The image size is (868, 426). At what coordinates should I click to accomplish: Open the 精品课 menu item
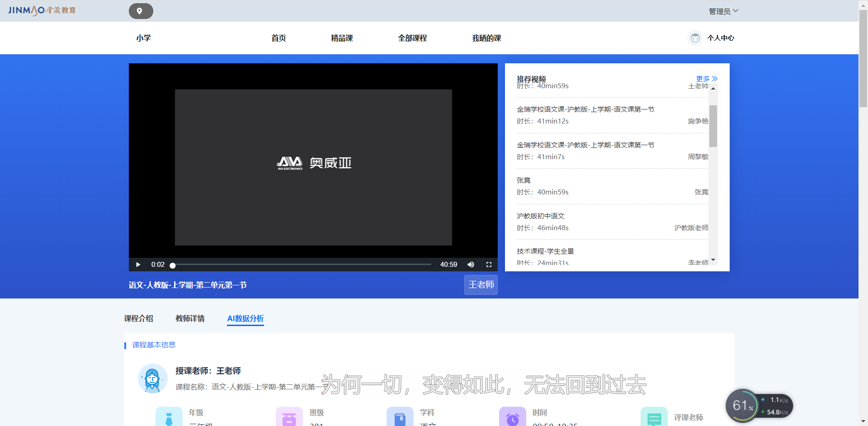coord(342,38)
